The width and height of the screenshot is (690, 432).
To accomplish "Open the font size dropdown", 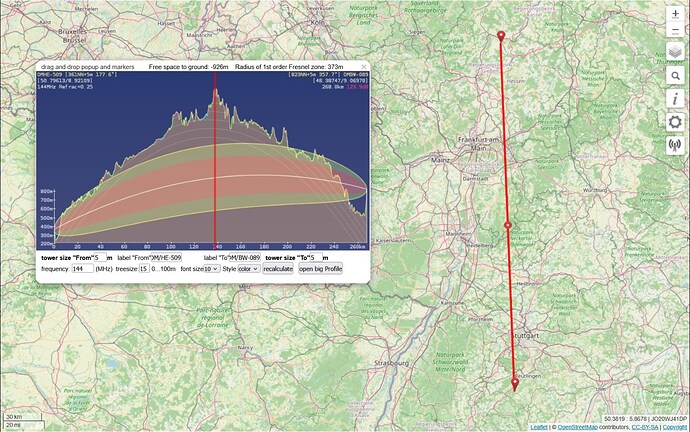I will 212,268.
